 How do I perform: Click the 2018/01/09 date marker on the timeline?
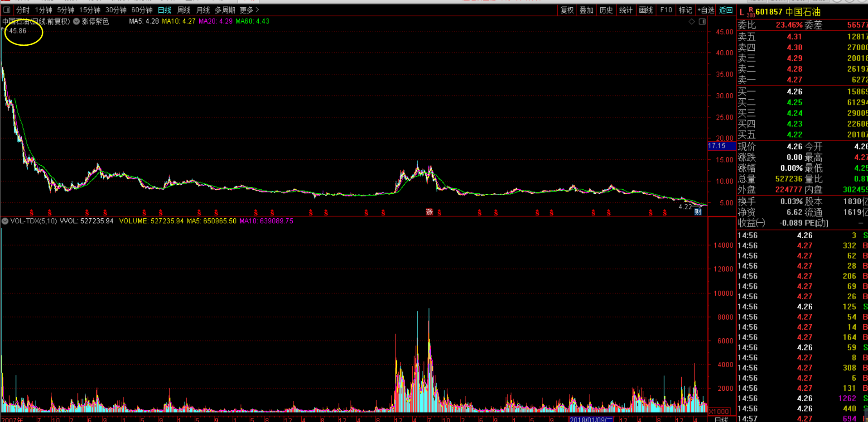pos(591,419)
